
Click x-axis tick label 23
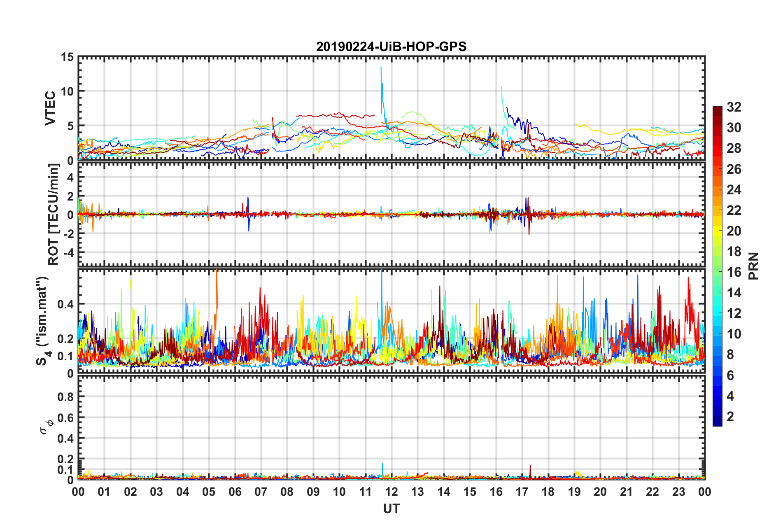(678, 492)
